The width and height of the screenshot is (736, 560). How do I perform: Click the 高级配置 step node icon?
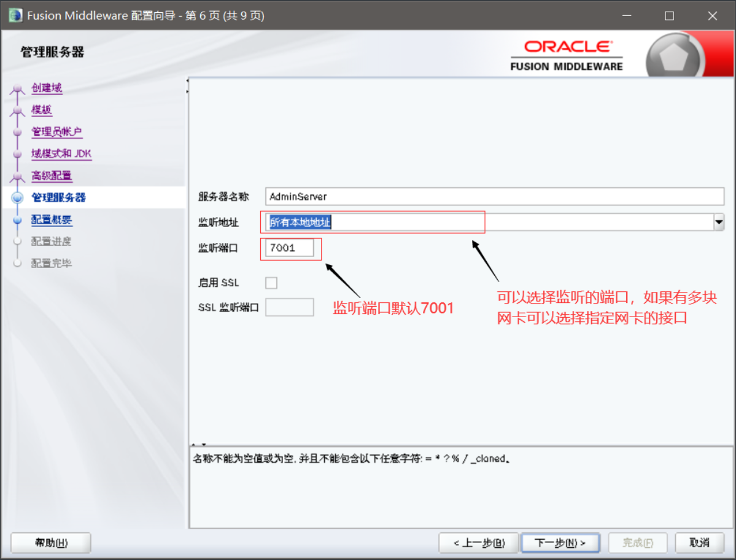18,175
